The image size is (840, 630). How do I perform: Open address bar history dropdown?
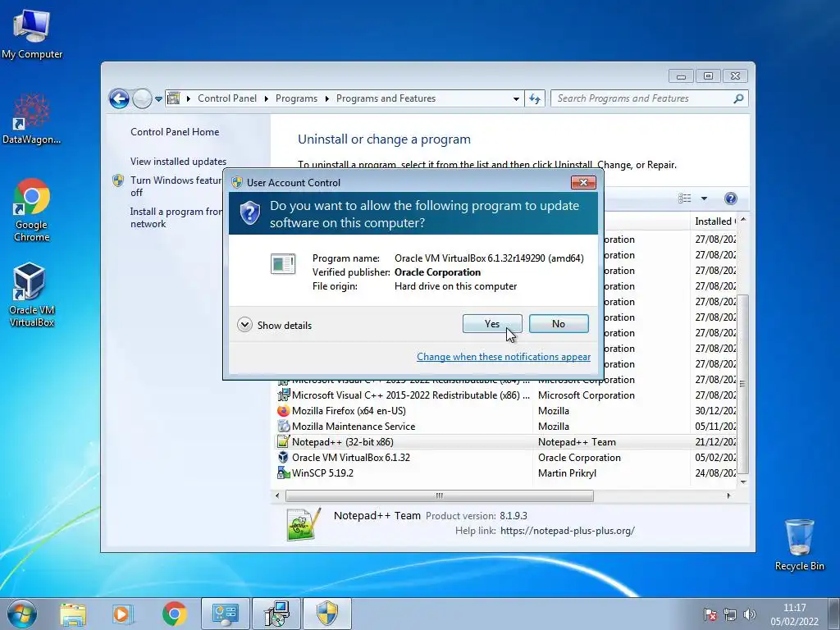516,98
